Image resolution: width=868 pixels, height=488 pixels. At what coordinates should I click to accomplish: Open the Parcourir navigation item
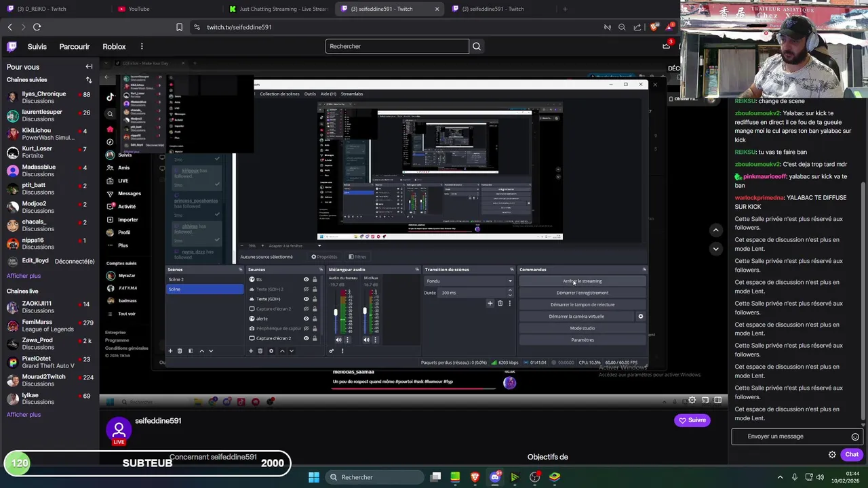(x=75, y=47)
